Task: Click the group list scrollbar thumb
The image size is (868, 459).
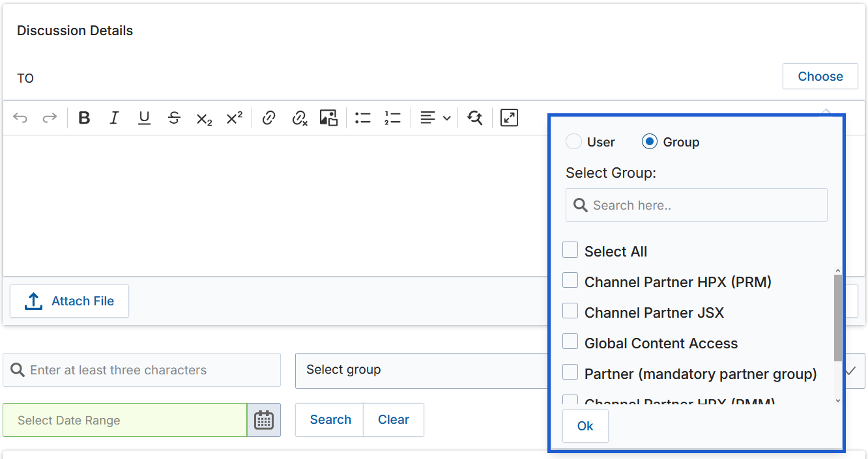Action: (838, 318)
